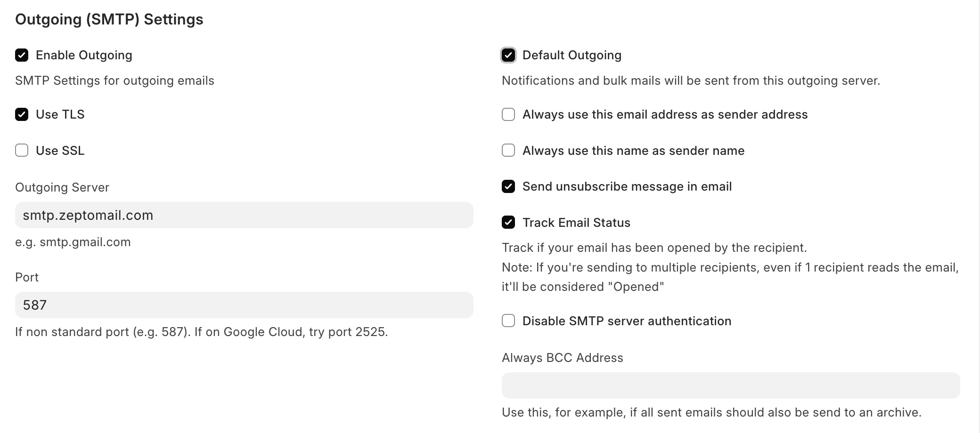Toggle the Default Outgoing checkbox
Screen dimensions: 980x433
[508, 56]
